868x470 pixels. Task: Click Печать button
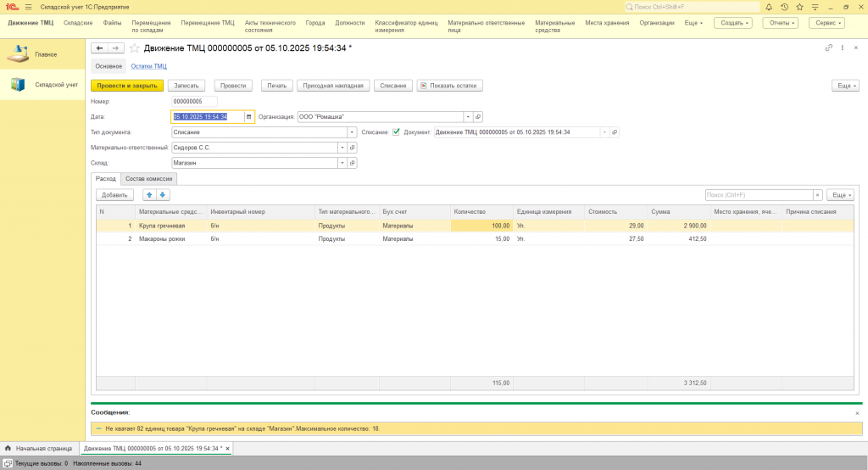(277, 86)
